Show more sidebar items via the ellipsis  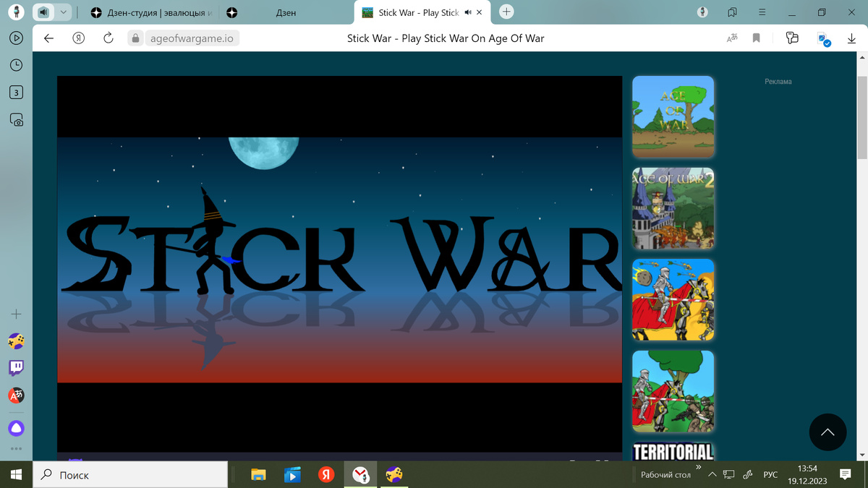[16, 448]
